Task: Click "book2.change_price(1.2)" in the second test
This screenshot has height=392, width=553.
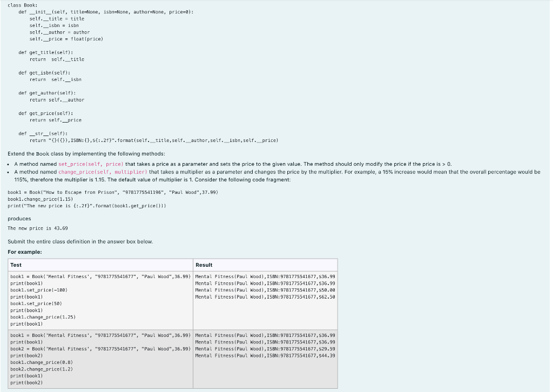Action: pos(42,369)
